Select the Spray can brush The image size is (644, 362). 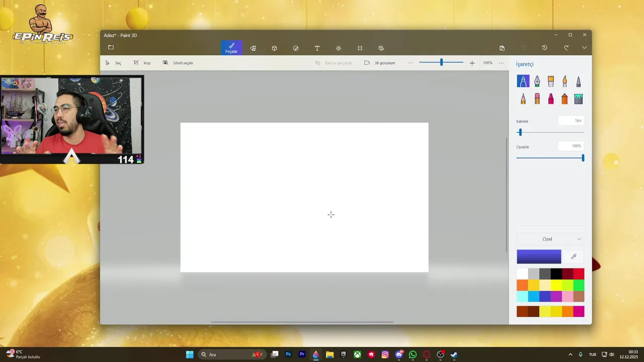565,99
